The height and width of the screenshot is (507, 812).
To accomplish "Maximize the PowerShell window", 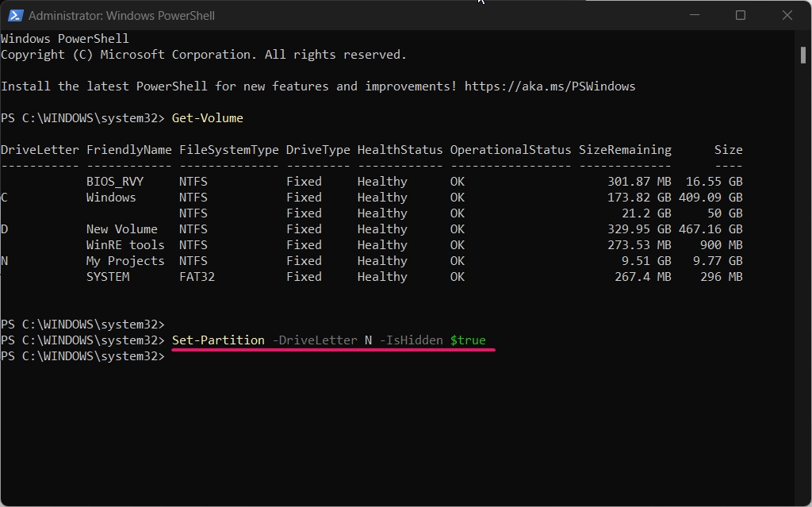I will click(x=741, y=15).
